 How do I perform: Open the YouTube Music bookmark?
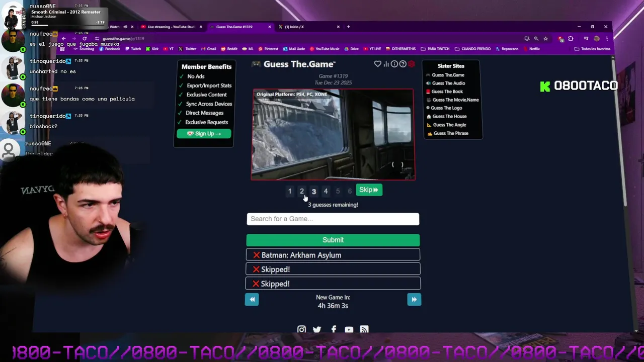point(325,49)
